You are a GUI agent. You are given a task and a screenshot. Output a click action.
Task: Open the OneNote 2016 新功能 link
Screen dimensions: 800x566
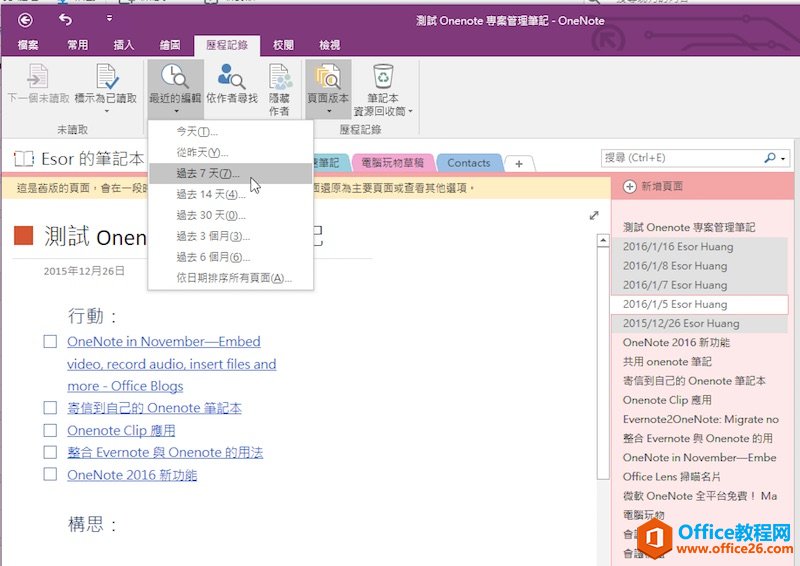point(132,475)
